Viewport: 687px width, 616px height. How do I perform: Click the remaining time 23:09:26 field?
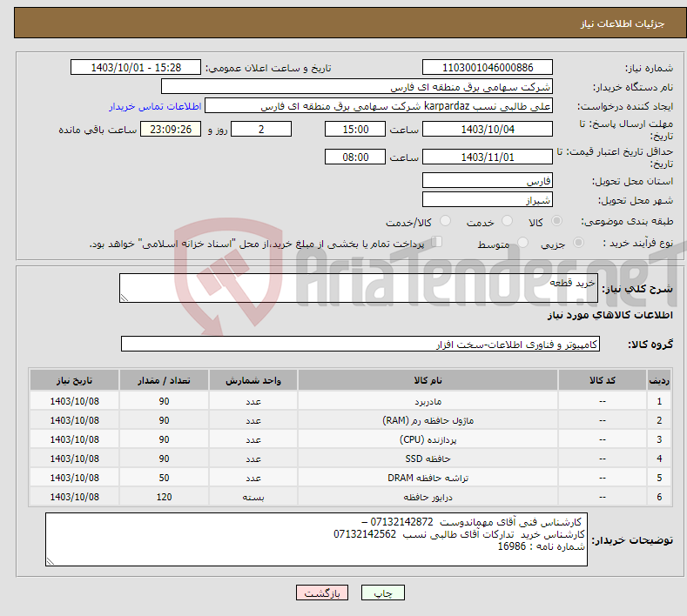pos(171,129)
